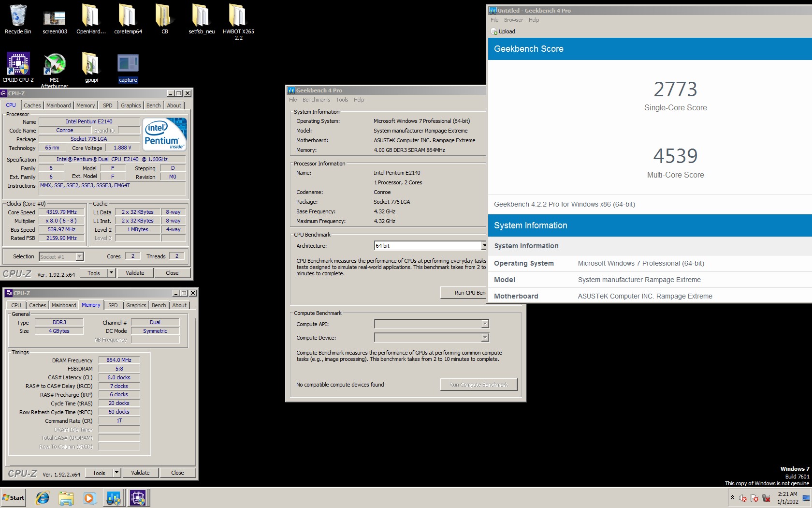
Task: Open the CB folder on desktop
Action: (x=164, y=18)
